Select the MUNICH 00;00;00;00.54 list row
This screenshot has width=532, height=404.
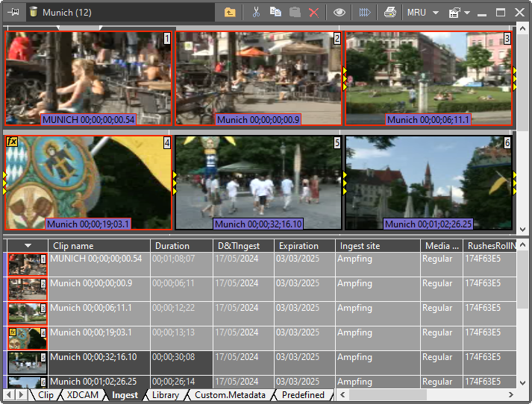(x=96, y=259)
